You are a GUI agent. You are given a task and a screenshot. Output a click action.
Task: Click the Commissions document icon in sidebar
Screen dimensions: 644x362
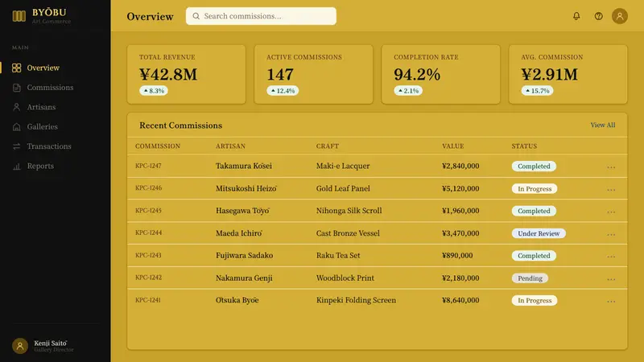[x=16, y=88]
